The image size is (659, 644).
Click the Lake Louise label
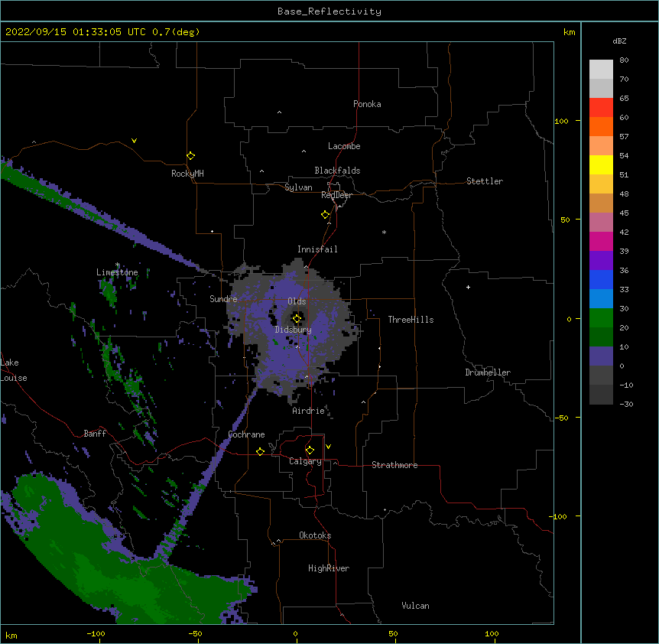[14, 370]
